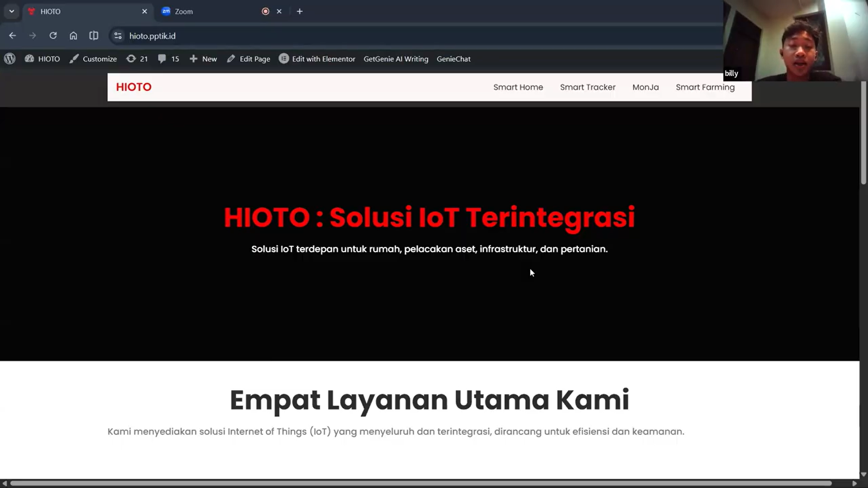868x488 pixels.
Task: Open the WordPress logo menu
Action: click(9, 59)
